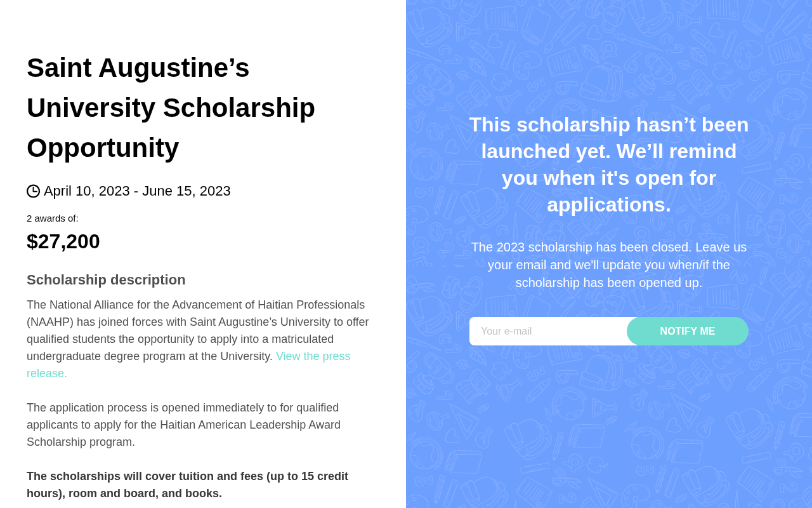Click the "2 awards of:" label
This screenshot has height=508, width=812.
pos(53,218)
